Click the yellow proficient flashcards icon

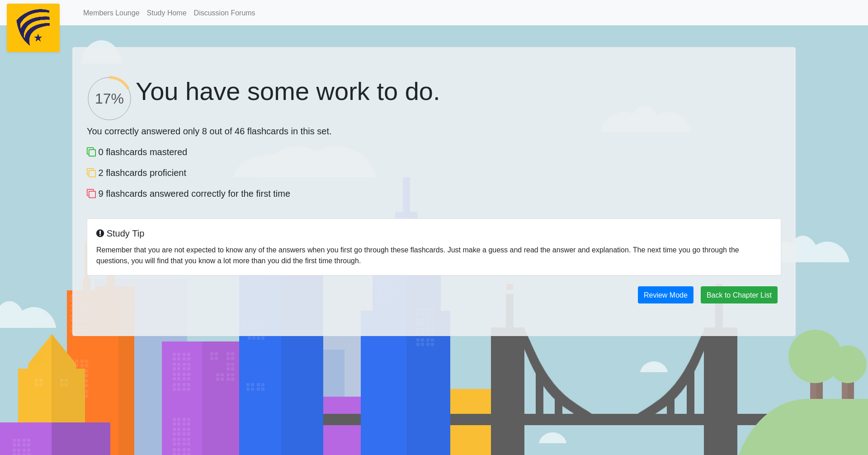(x=91, y=173)
